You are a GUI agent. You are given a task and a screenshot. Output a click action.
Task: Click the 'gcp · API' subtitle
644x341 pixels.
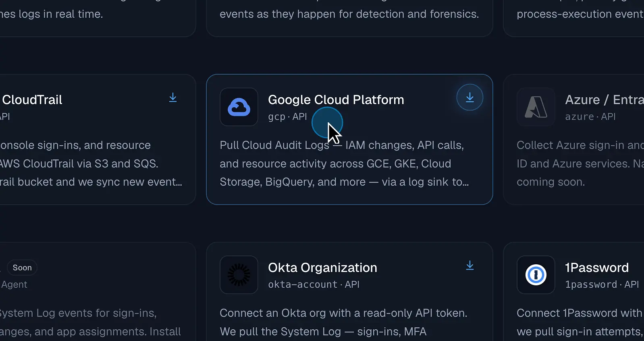[x=288, y=117]
